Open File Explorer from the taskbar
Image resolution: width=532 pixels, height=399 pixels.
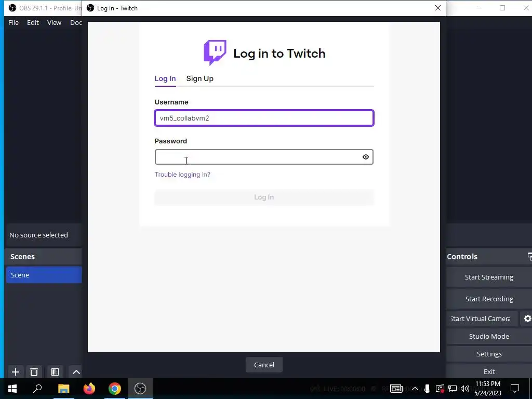63,389
